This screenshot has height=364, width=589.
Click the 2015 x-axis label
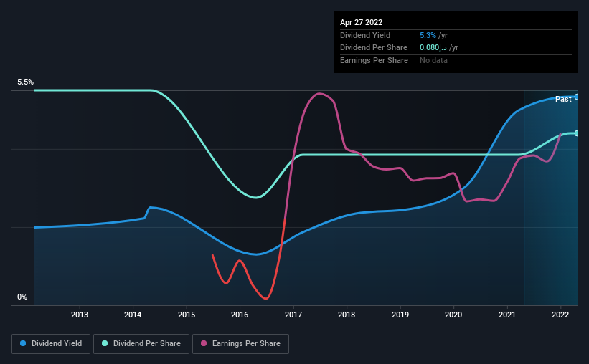pos(187,315)
